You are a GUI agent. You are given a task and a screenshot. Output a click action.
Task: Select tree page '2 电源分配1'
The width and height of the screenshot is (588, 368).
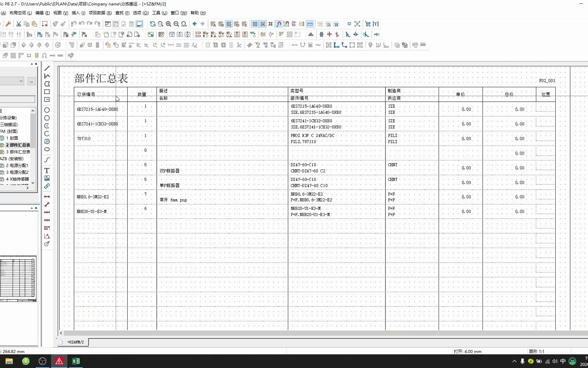(17, 166)
